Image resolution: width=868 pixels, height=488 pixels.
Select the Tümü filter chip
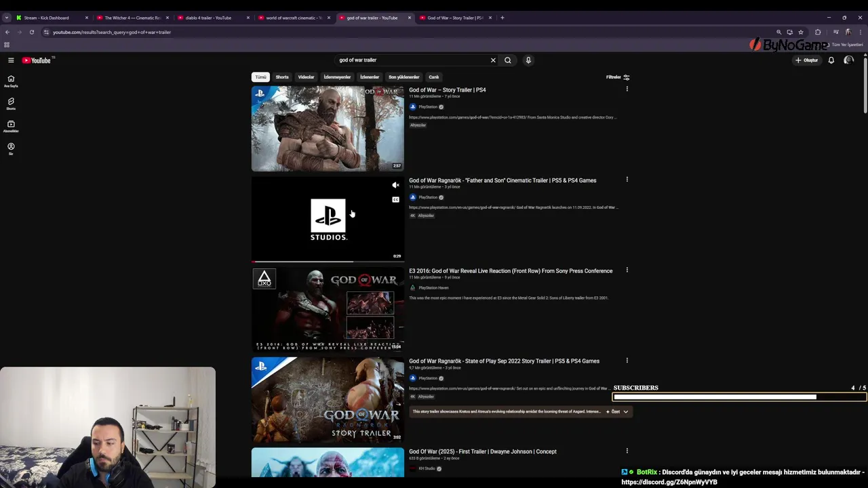click(x=260, y=77)
